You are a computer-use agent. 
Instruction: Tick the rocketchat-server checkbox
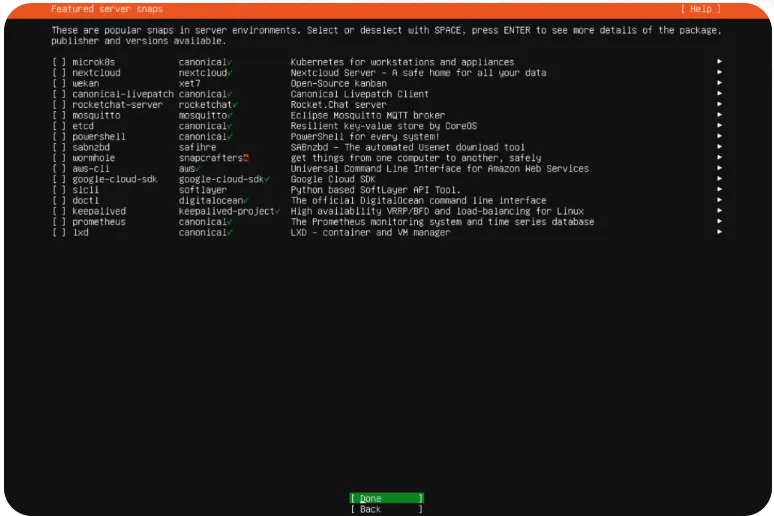(x=59, y=105)
